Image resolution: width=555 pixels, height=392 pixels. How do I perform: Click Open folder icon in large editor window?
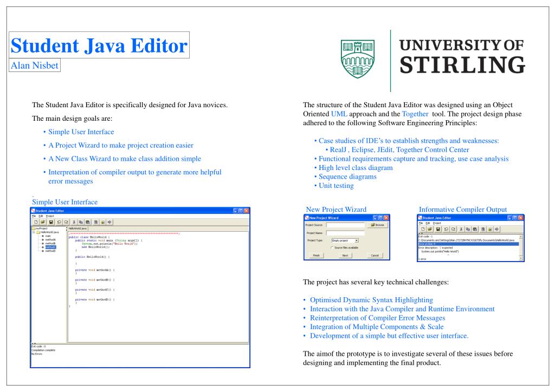(x=43, y=222)
